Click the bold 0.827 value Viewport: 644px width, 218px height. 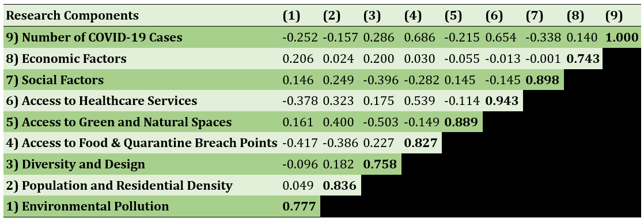click(x=421, y=143)
